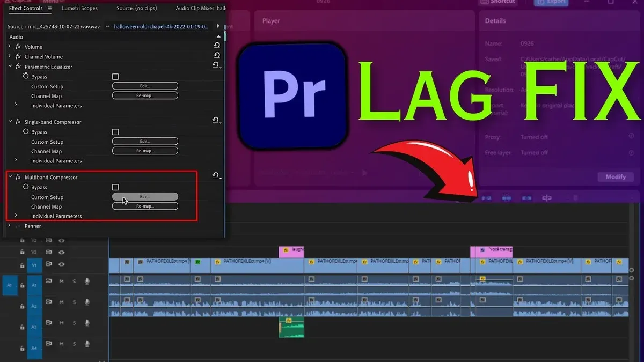Open the Source: (no clips) tab
Viewport: 644px width, 362px height.
[x=136, y=9]
